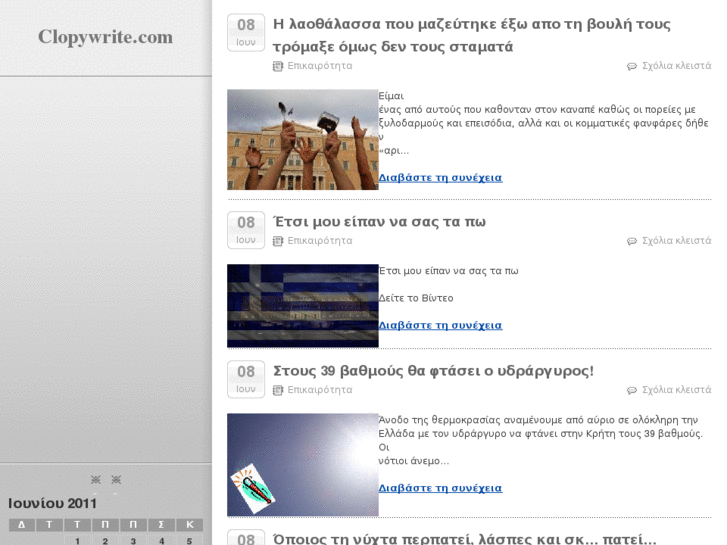Open the '39 βαθμούς' heatwave post title
This screenshot has height=545, width=727.
pos(433,371)
